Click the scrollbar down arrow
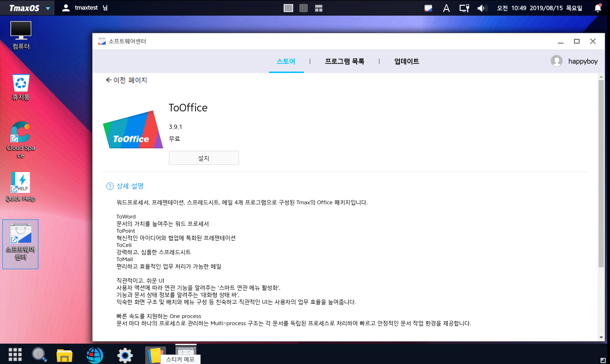This screenshot has width=610, height=364. 601,337
